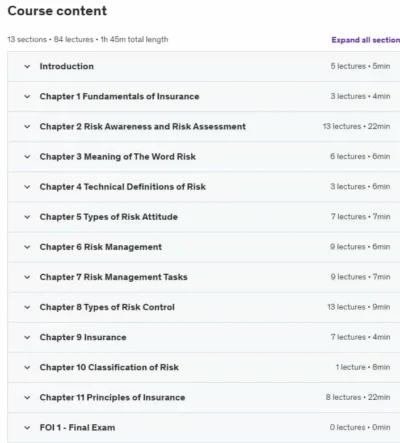Expand Chapter 1 Fundamentals of Insurance chevron
This screenshot has width=400, height=443.
[27, 97]
